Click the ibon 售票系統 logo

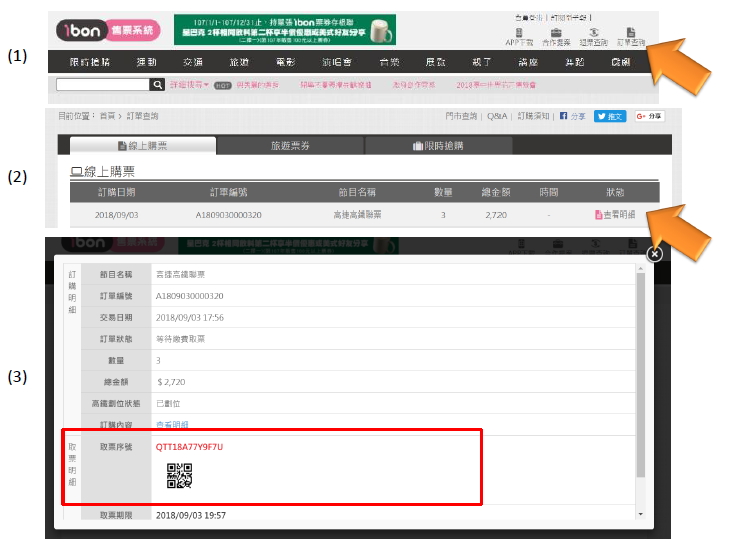pos(108,30)
